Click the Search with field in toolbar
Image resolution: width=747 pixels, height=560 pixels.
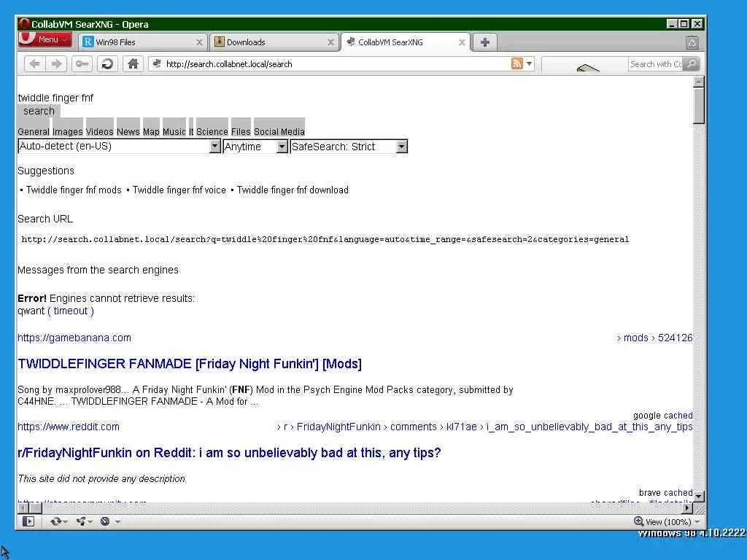click(655, 64)
